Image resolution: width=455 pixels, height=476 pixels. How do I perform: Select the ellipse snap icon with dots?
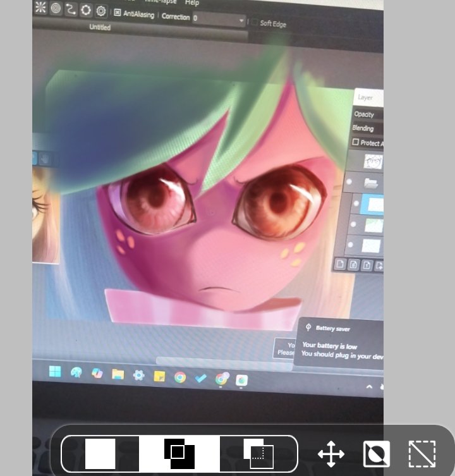tap(86, 10)
